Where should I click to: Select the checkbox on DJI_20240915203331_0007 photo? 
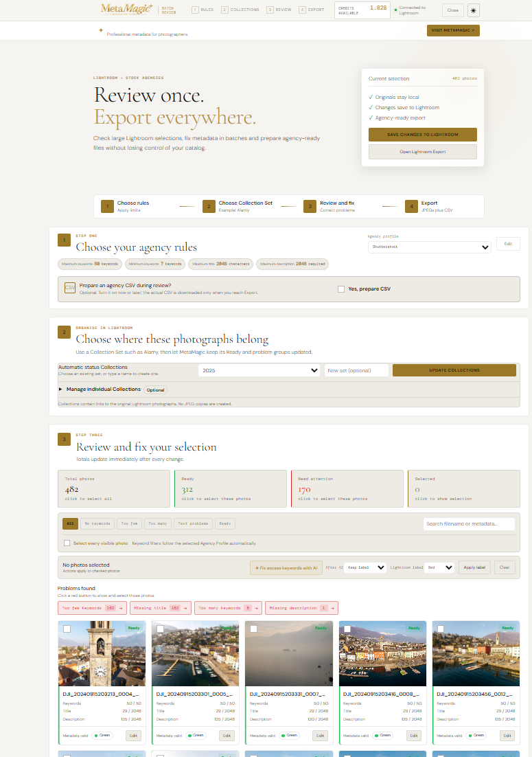click(254, 629)
